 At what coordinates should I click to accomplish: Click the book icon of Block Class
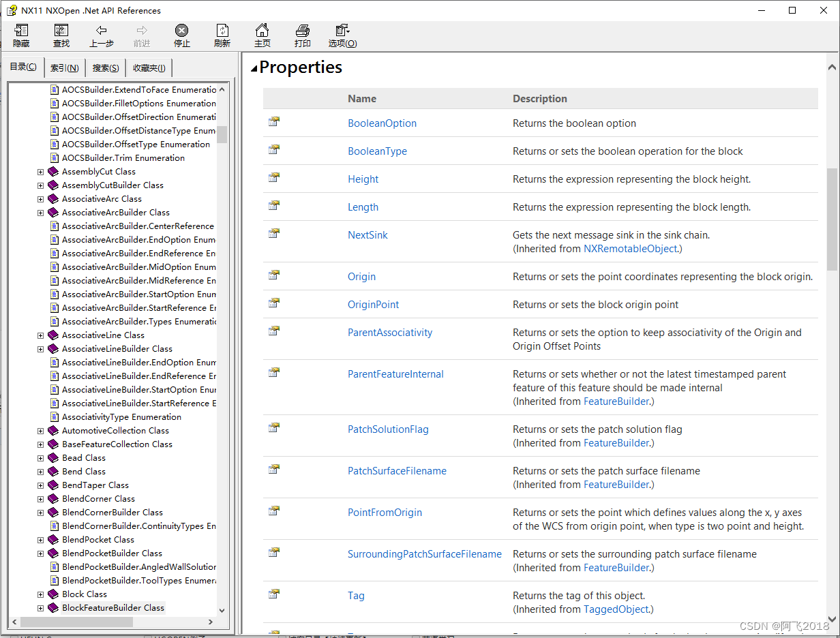(x=53, y=594)
